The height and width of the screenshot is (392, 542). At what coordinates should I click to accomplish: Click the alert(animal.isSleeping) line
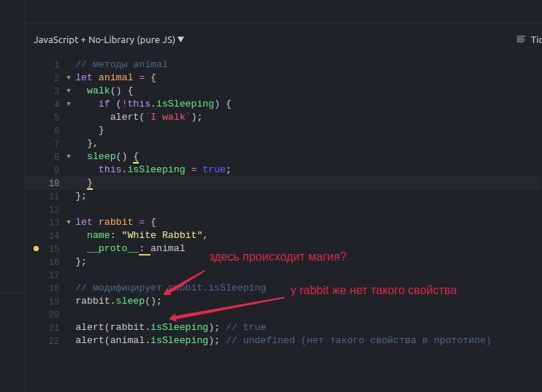(x=148, y=340)
